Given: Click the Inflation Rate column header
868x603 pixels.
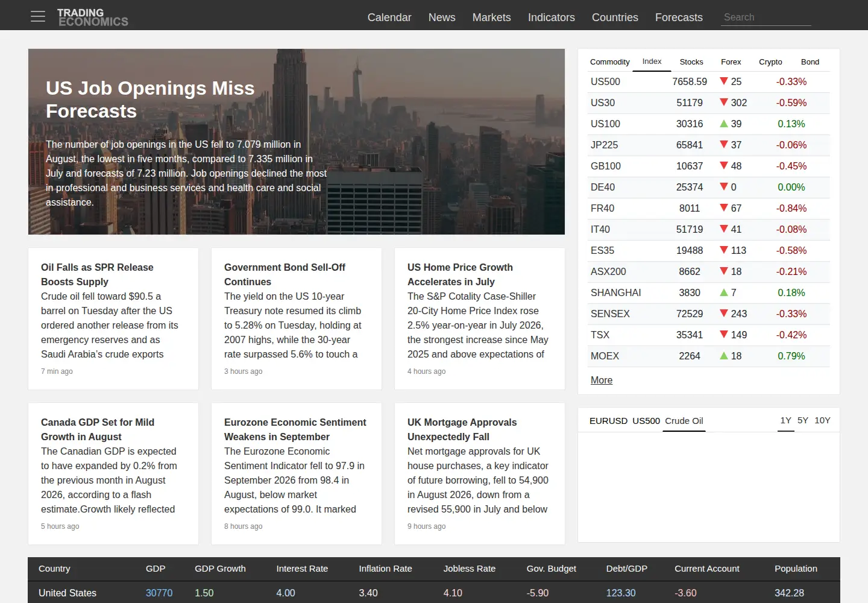Looking at the screenshot, I should point(385,569).
